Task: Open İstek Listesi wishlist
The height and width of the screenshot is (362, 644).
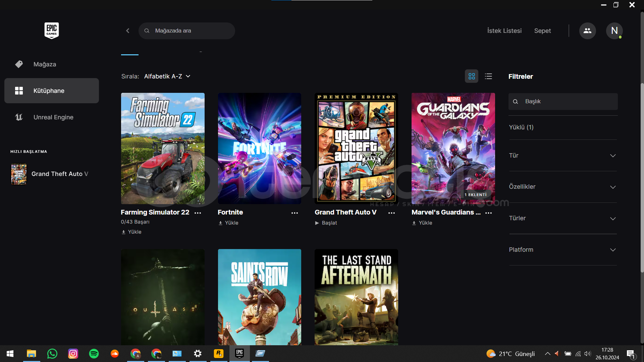Action: click(x=504, y=31)
